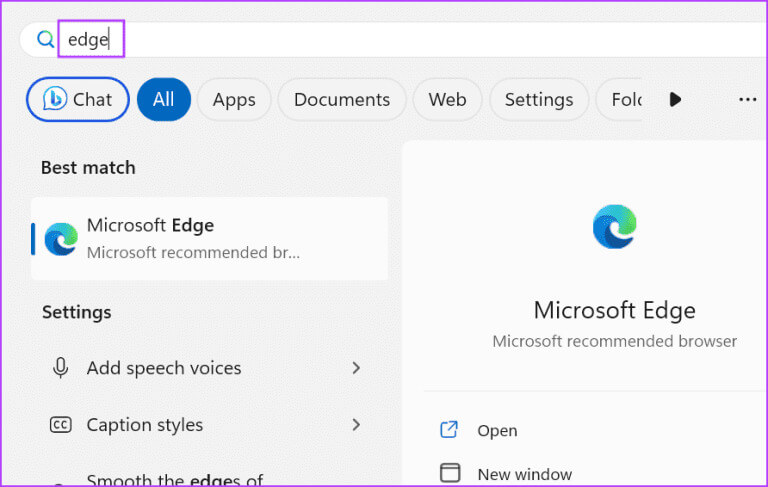768x487 pixels.
Task: Choose the Settings filter tab
Action: 538,99
